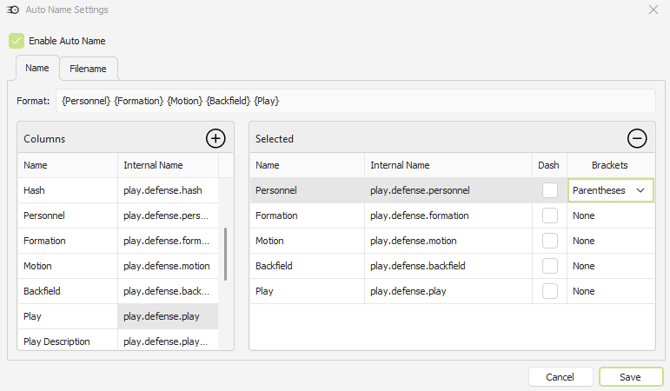This screenshot has height=391, width=670.
Task: Select Hash in the Columns list
Action: coord(68,190)
